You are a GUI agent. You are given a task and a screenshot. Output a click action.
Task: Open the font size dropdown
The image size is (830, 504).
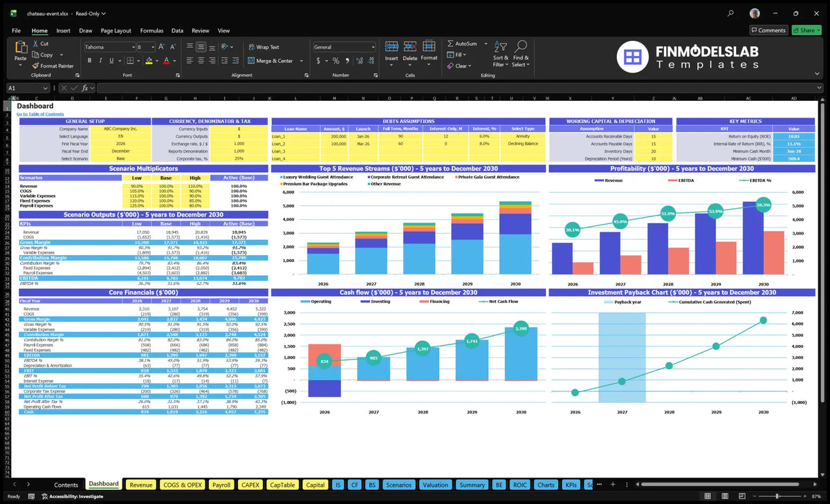click(x=152, y=47)
